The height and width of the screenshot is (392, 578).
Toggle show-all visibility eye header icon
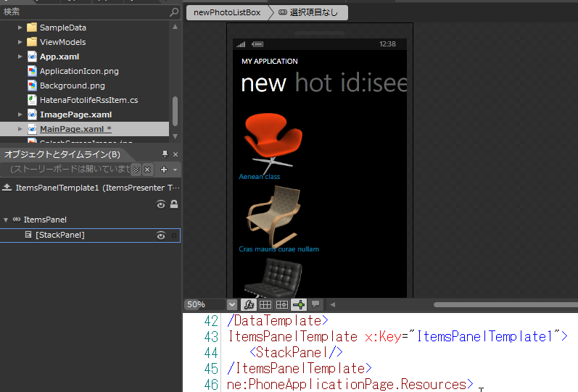[x=161, y=204]
